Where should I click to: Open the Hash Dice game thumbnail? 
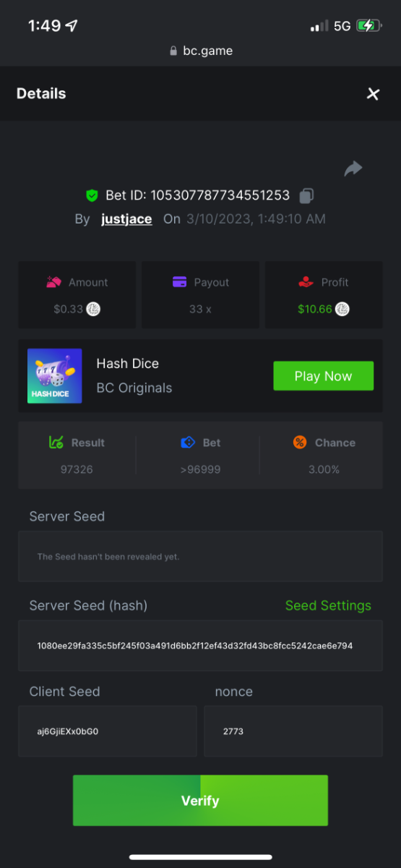coord(55,376)
